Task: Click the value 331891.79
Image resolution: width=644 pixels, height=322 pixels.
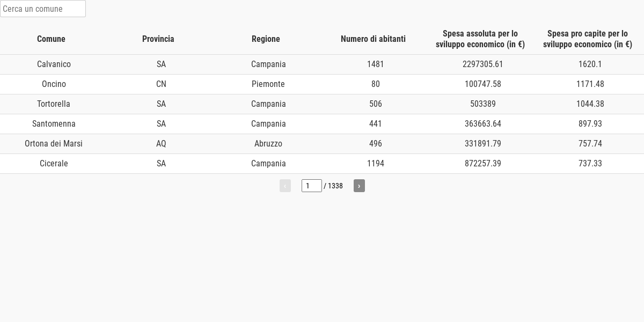Action: coord(483,144)
